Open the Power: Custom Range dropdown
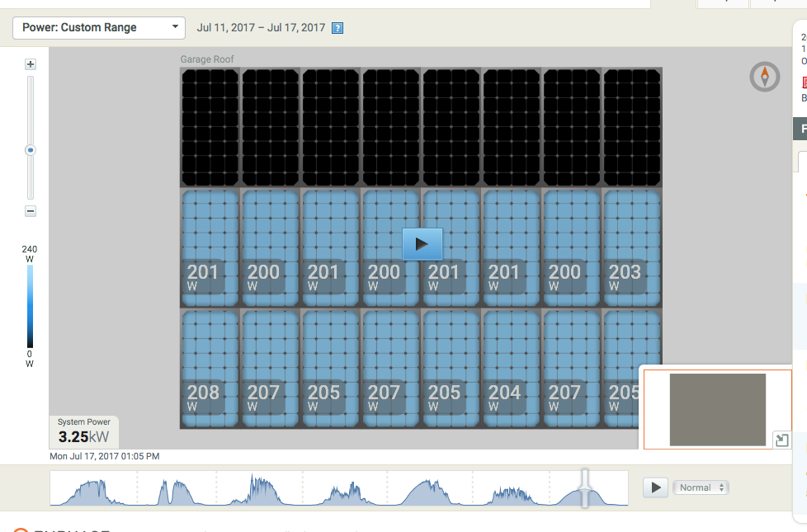This screenshot has width=807, height=532. pyautogui.click(x=99, y=28)
